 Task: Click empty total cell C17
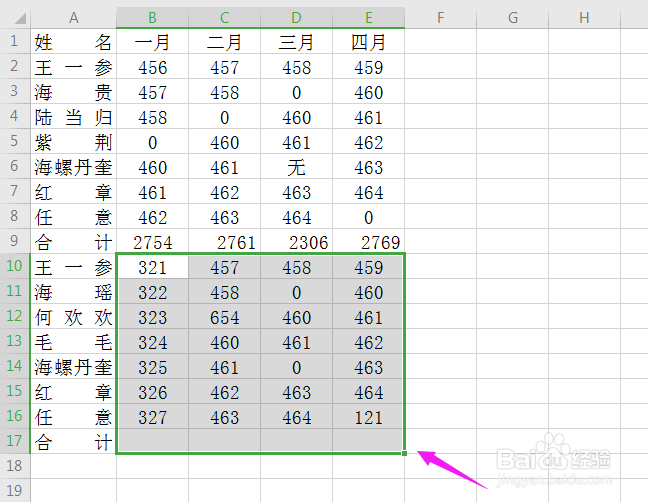pyautogui.click(x=224, y=441)
